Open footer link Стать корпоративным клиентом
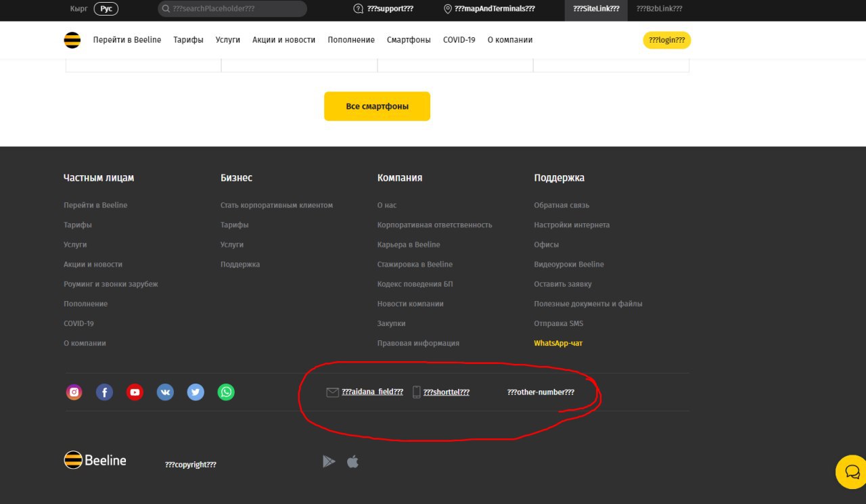The height and width of the screenshot is (504, 866). pyautogui.click(x=277, y=205)
